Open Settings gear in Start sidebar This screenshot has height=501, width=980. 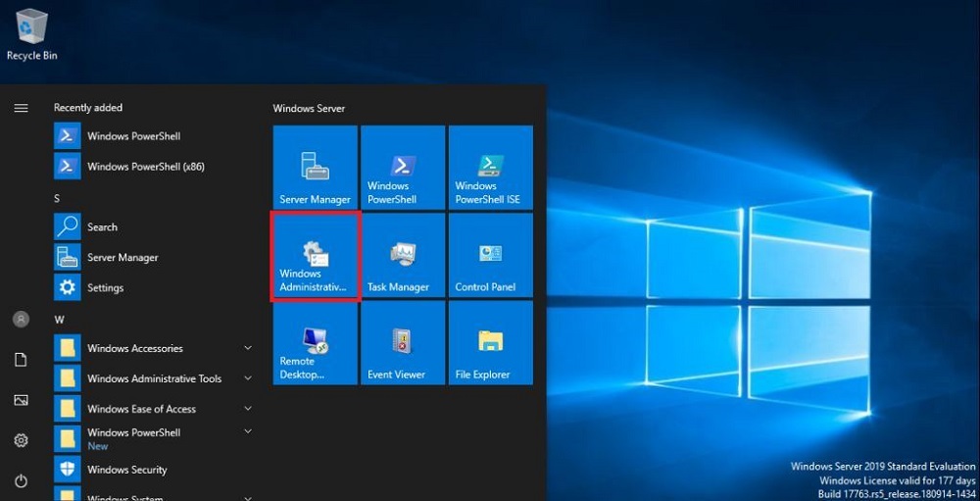click(x=21, y=441)
